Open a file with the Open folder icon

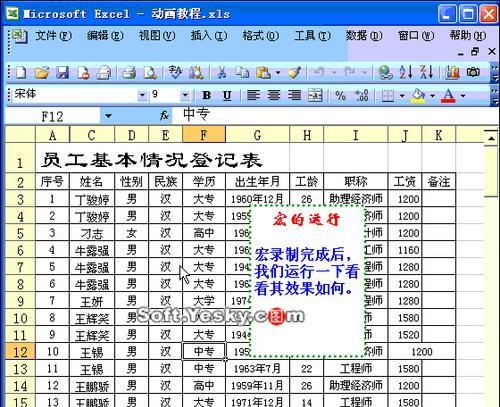pos(42,72)
